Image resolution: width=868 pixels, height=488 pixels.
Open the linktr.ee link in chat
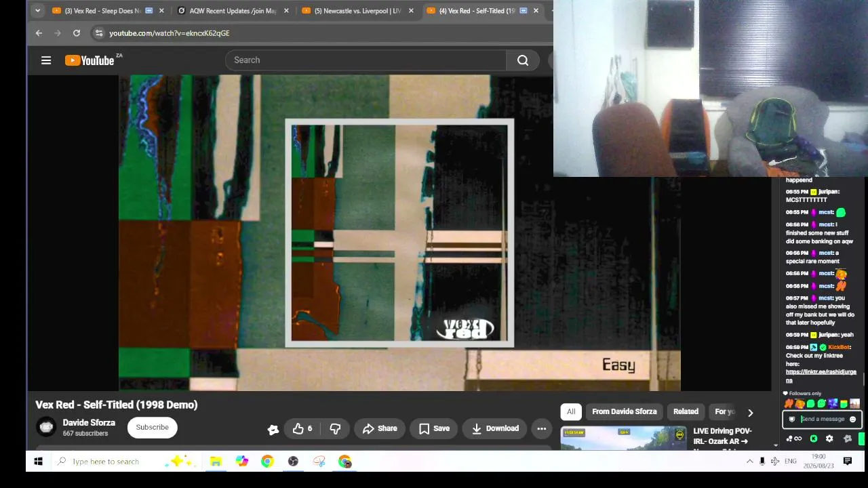(821, 376)
